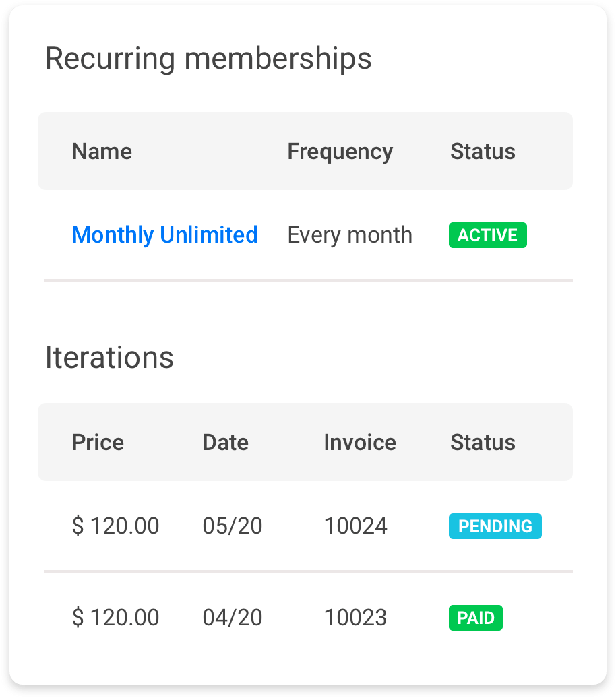Click the 05/20 date cell
Image resolution: width=616 pixels, height=698 pixels.
coord(232,526)
